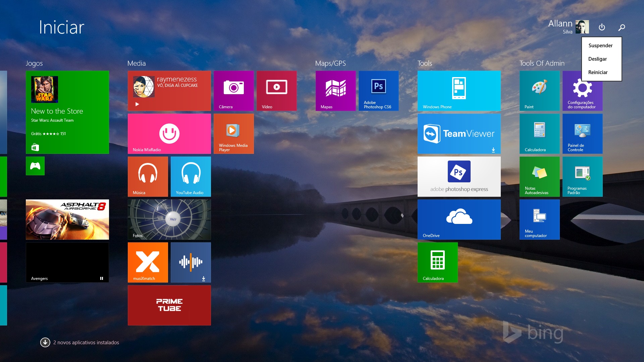Open the Asphalt 8 Airborne thumbnail
The image size is (644, 362).
point(67,219)
